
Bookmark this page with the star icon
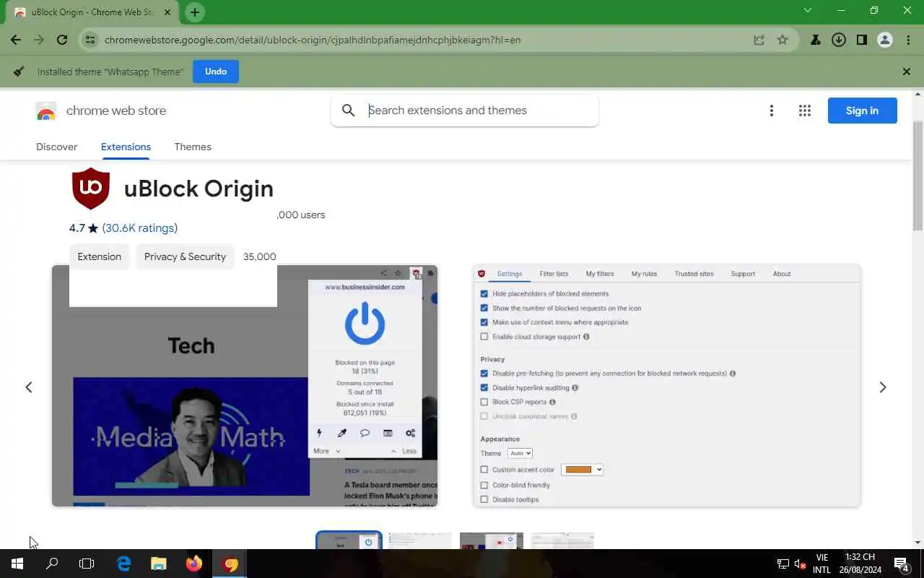pos(783,40)
